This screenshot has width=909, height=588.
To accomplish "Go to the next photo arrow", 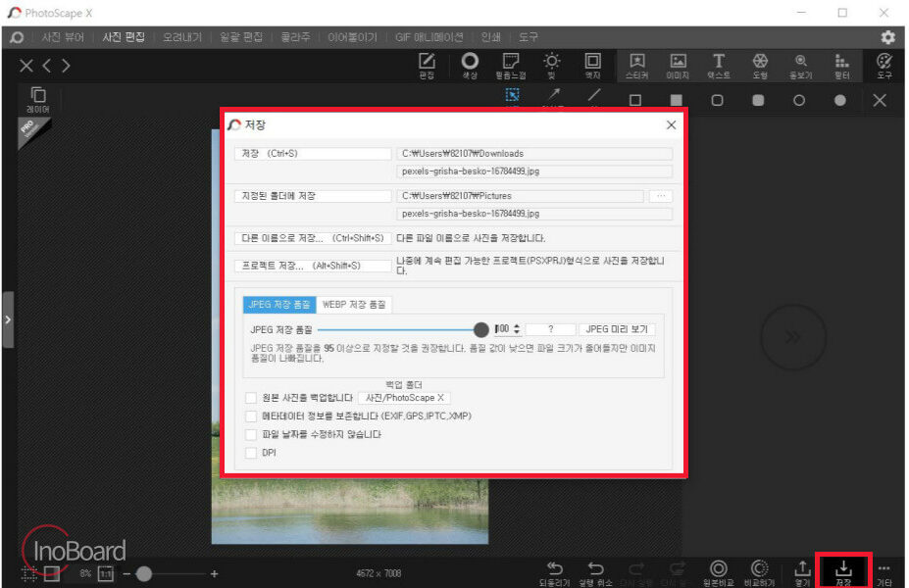I will point(66,66).
